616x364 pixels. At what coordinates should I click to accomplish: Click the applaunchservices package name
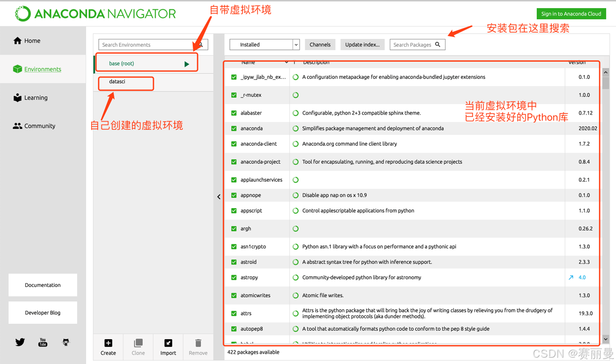click(262, 180)
